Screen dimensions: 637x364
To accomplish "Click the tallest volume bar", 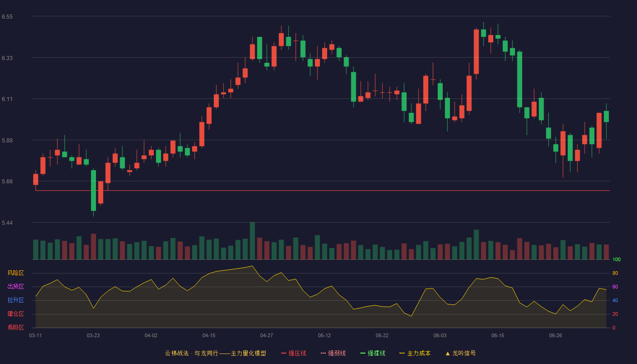I will point(253,241).
